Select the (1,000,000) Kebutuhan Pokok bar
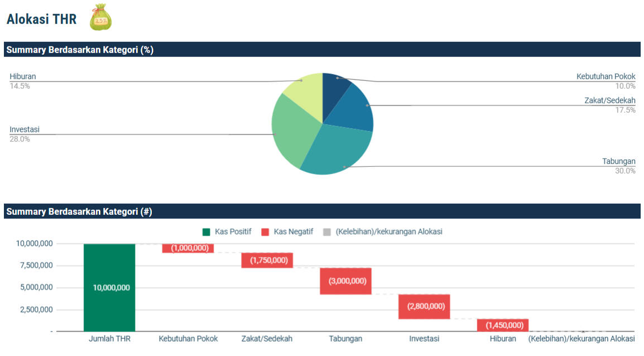Image resolution: width=644 pixels, height=356 pixels. coord(188,248)
